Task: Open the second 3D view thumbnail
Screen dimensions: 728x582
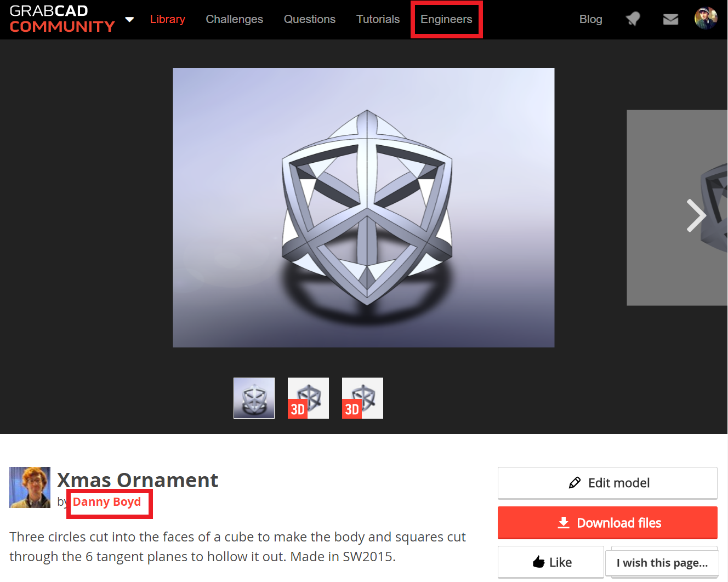Action: click(x=308, y=398)
